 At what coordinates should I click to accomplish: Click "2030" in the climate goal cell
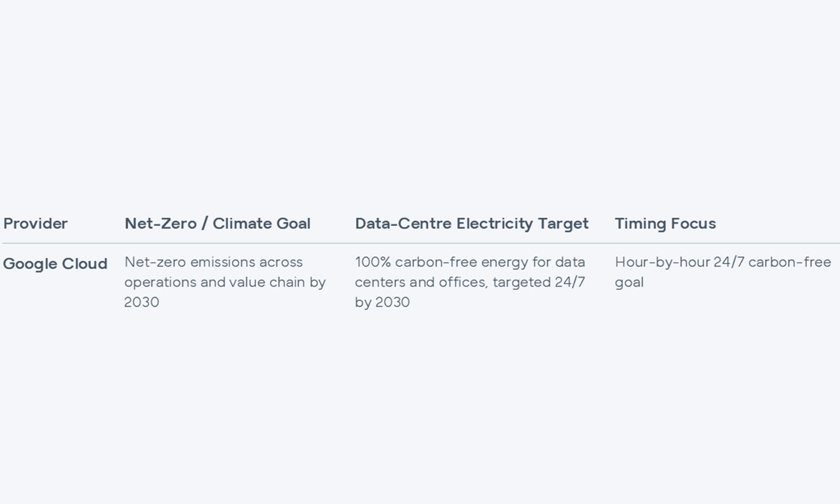(142, 302)
